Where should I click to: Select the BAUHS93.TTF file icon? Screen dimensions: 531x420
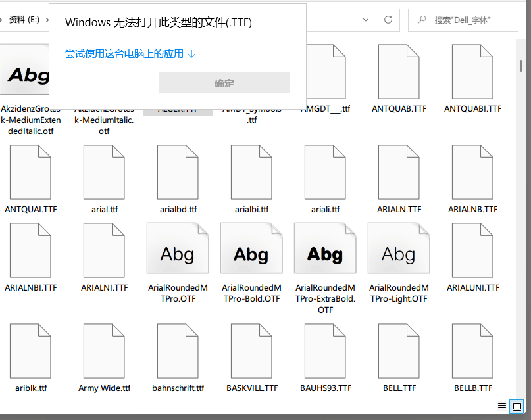pyautogui.click(x=325, y=351)
